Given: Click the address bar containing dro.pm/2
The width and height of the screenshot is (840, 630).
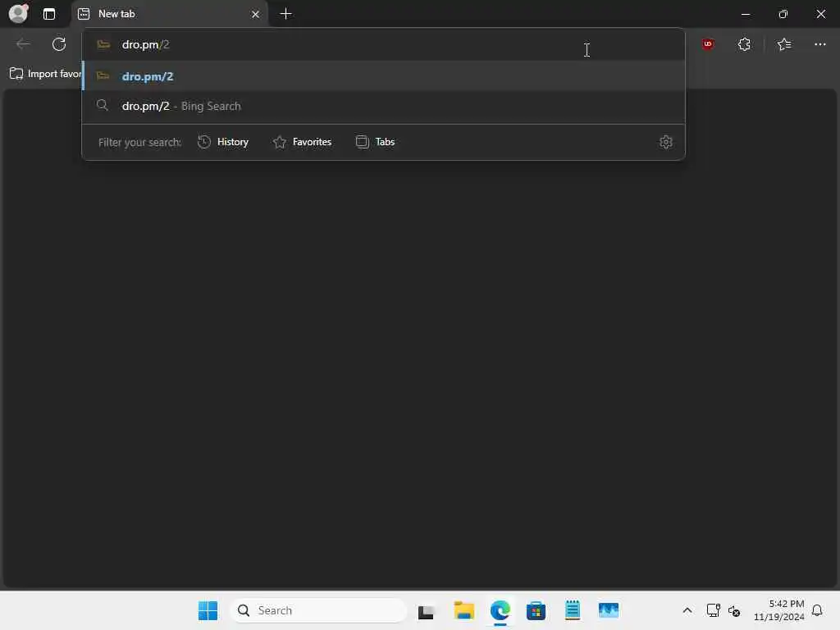Looking at the screenshot, I should 383,44.
